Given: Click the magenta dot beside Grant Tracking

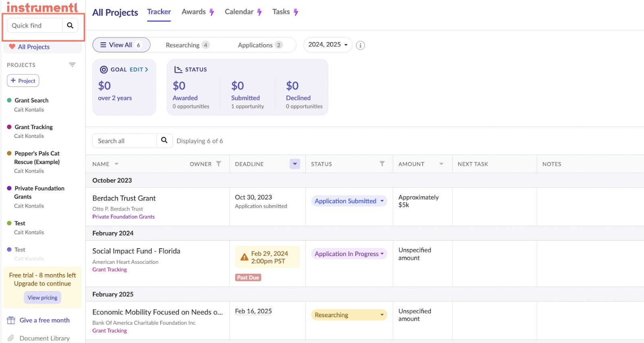Looking at the screenshot, I should 9,127.
